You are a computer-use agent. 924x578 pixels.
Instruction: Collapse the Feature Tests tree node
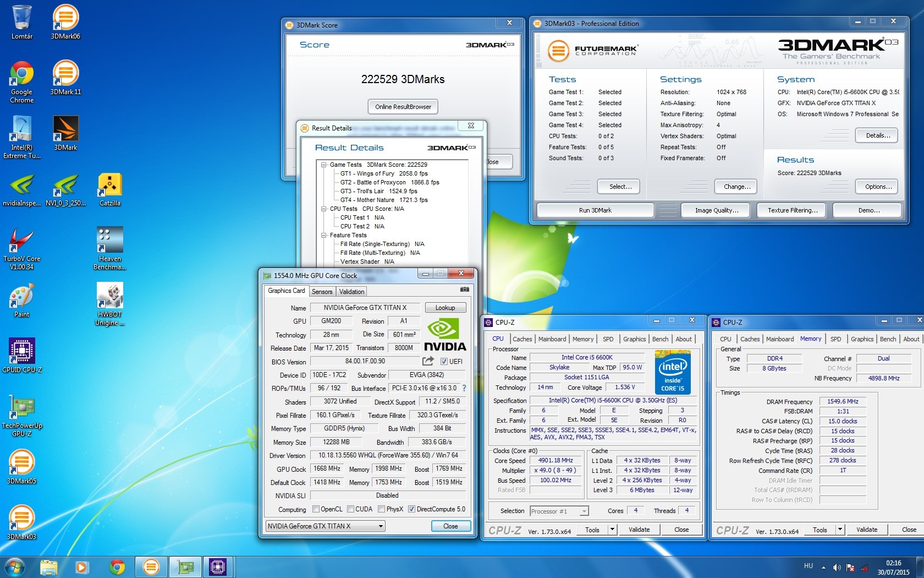click(x=324, y=235)
